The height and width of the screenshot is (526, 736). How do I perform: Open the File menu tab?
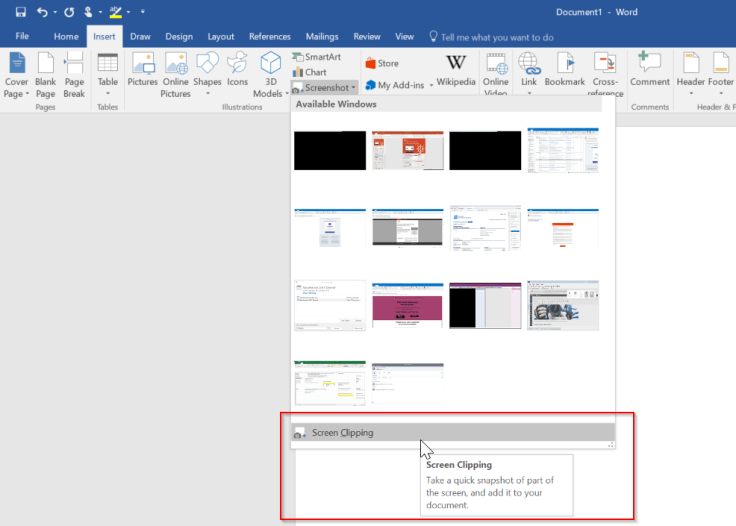point(22,36)
